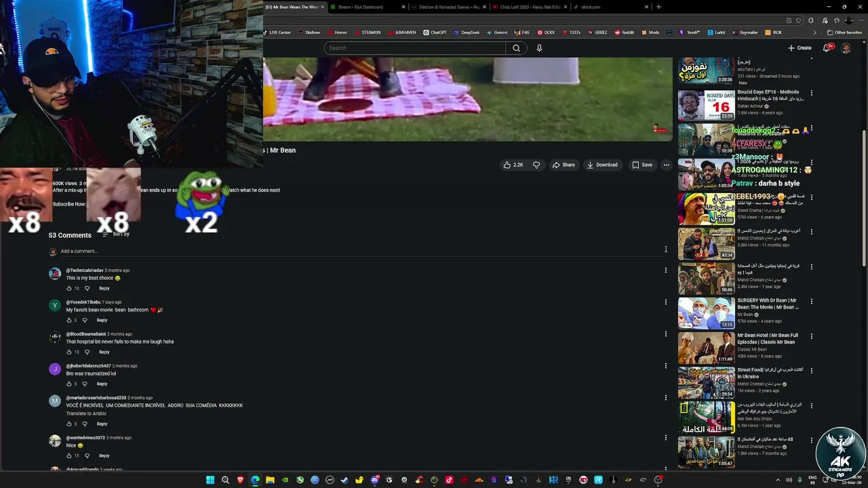The image size is (868, 488).
Task: Like the comment by @Technicalshadav
Action: 69,288
